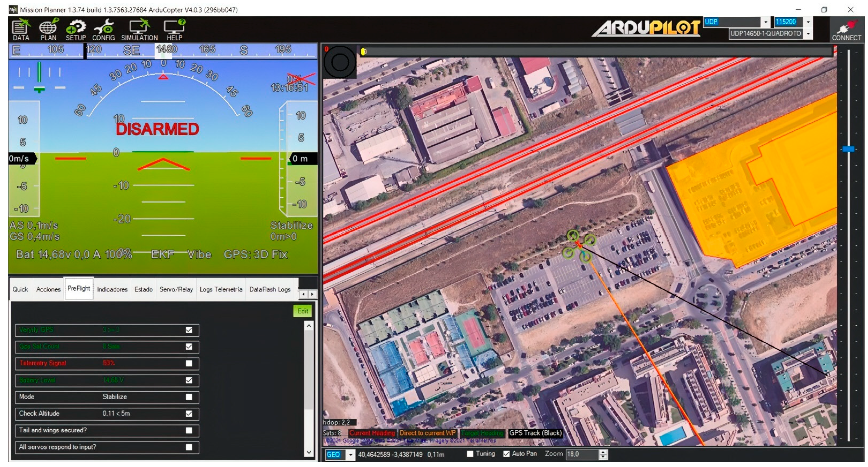Uncheck the Auto Pan checkbox

(x=506, y=454)
